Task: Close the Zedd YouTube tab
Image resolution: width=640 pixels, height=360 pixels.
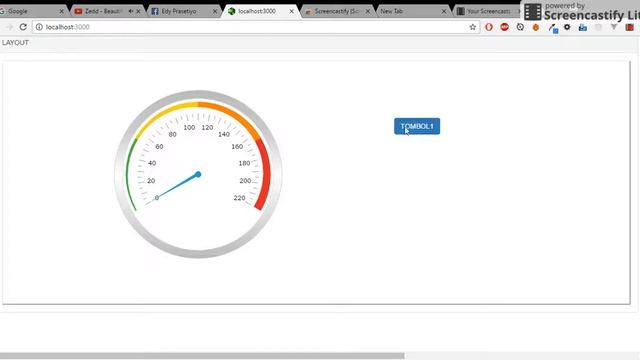Action: click(x=138, y=11)
